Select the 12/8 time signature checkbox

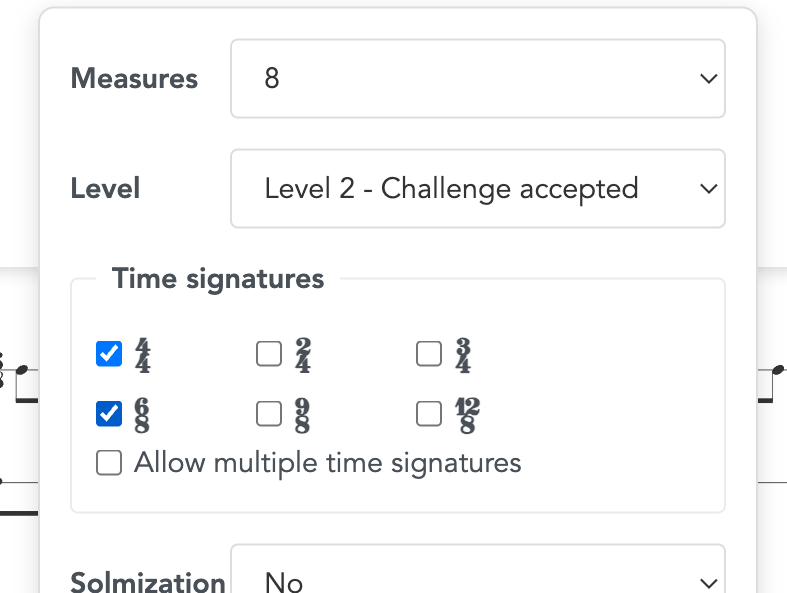pos(429,413)
